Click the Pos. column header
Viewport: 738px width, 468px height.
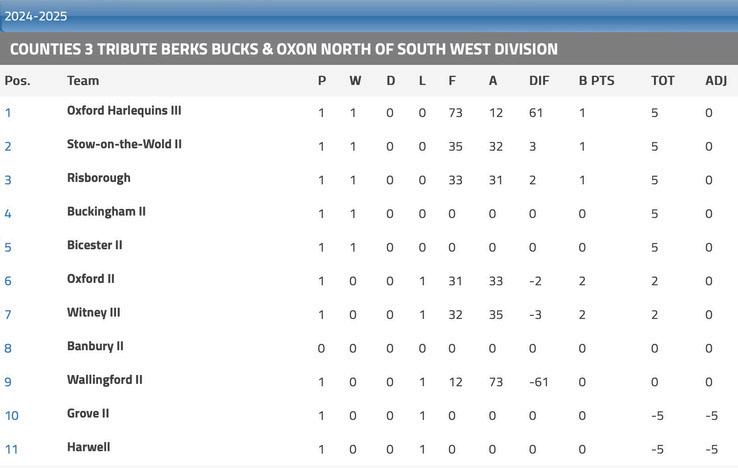click(17, 81)
